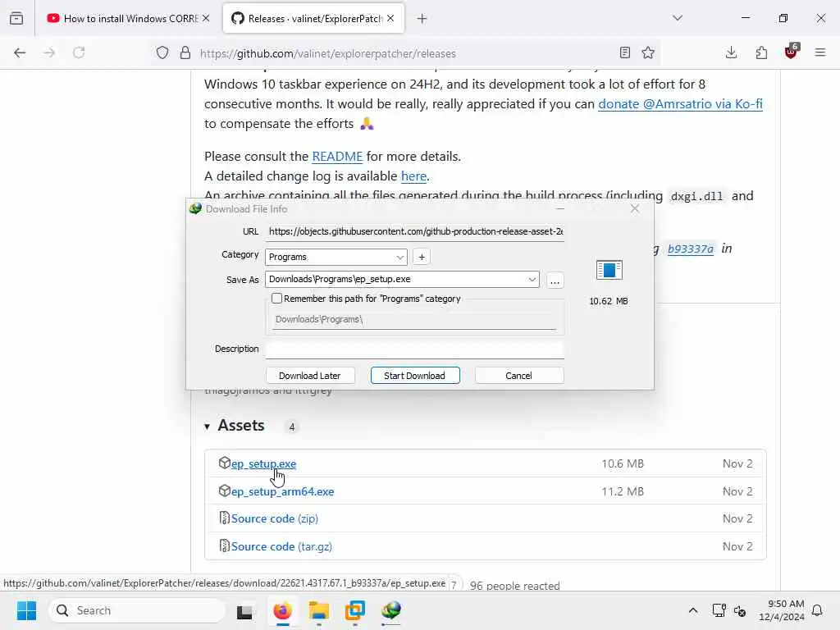Open Task View from the taskbar
840x630 pixels.
pyautogui.click(x=244, y=610)
